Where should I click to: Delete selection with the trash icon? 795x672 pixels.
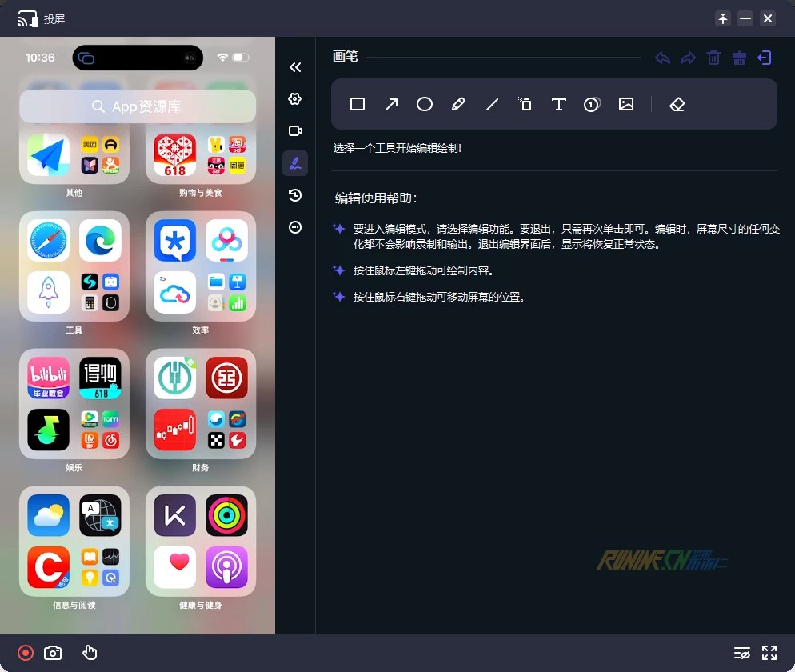(713, 58)
